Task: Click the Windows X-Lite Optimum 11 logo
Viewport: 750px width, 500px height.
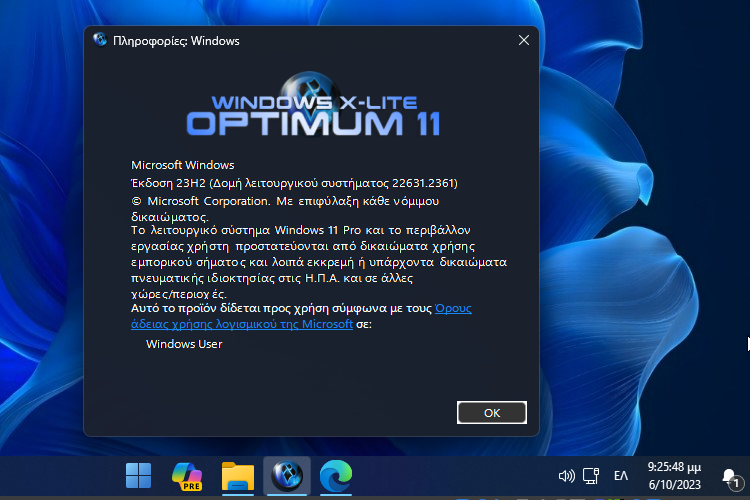Action: click(x=313, y=105)
